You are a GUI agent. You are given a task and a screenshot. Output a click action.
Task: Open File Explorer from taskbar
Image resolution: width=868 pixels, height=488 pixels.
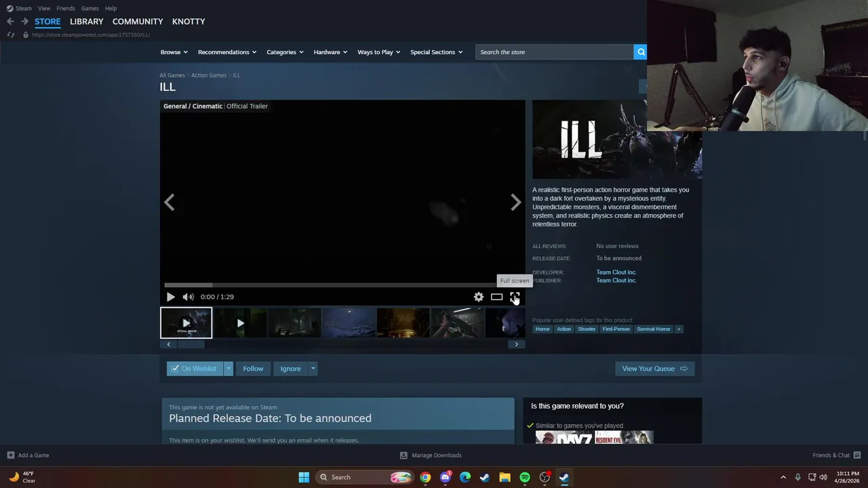pyautogui.click(x=505, y=477)
